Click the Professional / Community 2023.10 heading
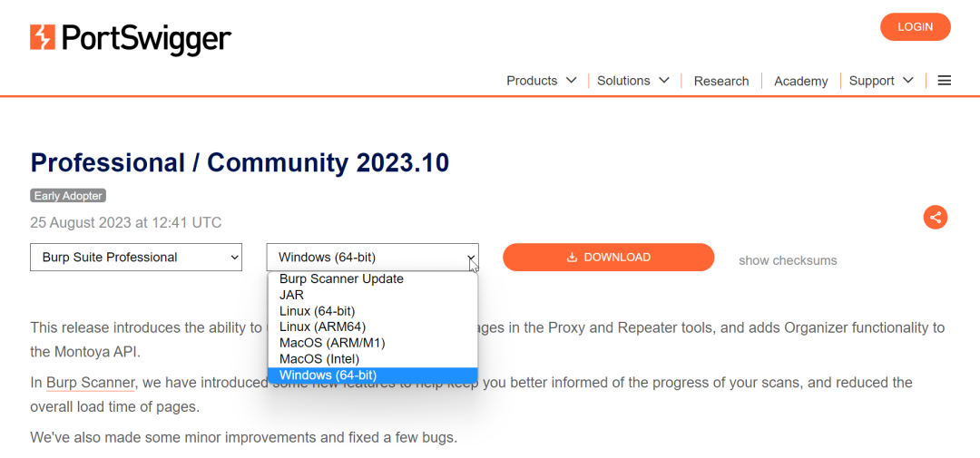This screenshot has width=980, height=458. pos(240,163)
